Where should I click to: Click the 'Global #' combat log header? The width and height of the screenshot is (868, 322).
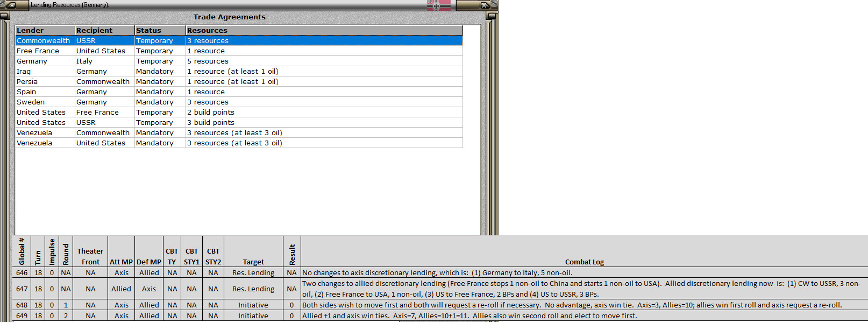tap(22, 251)
